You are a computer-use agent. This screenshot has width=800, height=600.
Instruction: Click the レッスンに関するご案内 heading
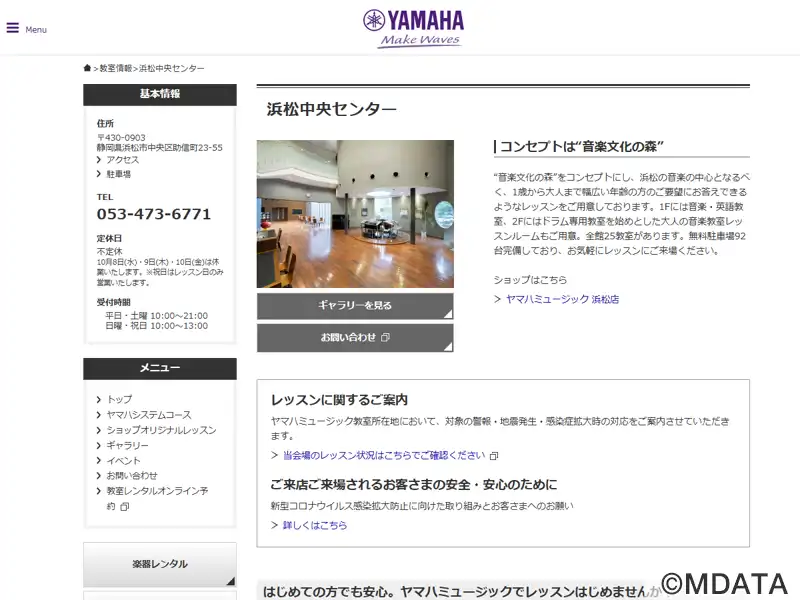(x=339, y=400)
